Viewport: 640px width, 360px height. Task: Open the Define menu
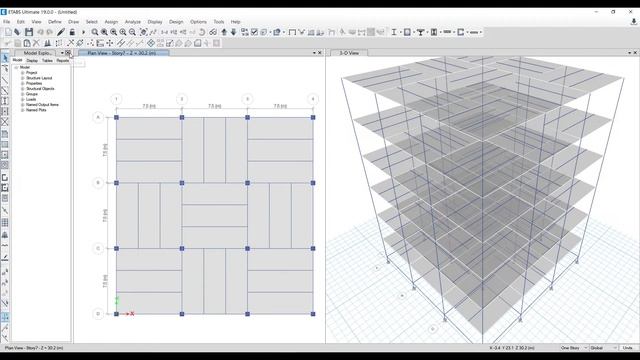pos(55,22)
